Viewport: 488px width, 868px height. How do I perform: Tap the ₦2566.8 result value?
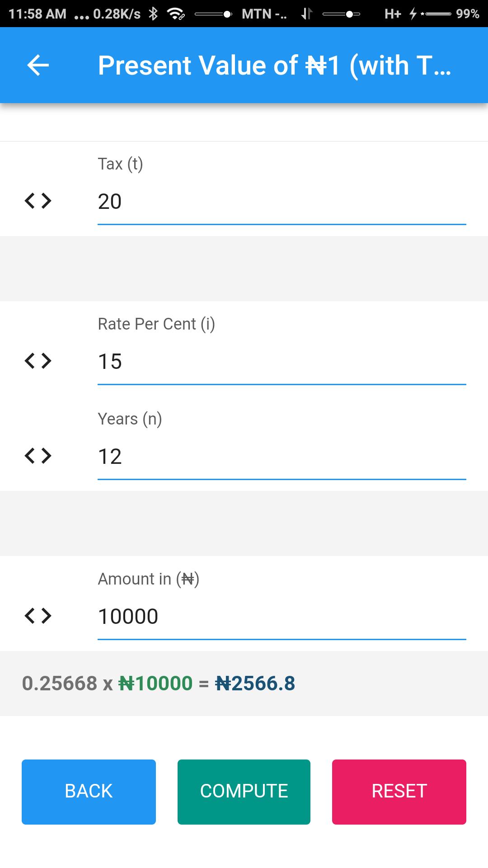[255, 683]
